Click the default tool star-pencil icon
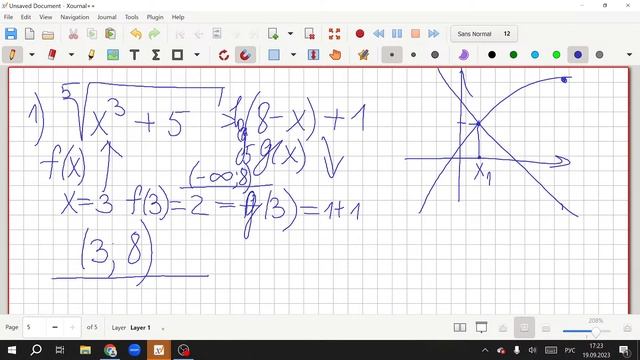Screen dimensions: 640x360 (x=363, y=55)
